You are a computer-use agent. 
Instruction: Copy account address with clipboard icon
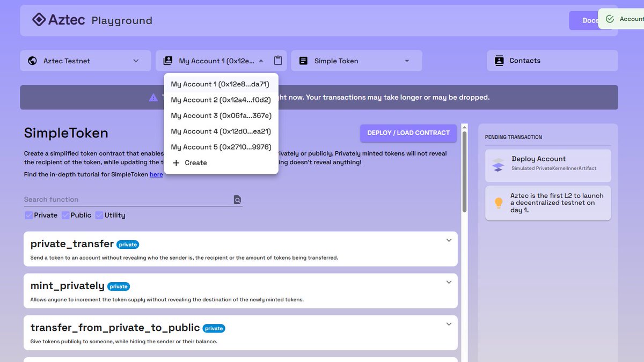click(x=277, y=61)
